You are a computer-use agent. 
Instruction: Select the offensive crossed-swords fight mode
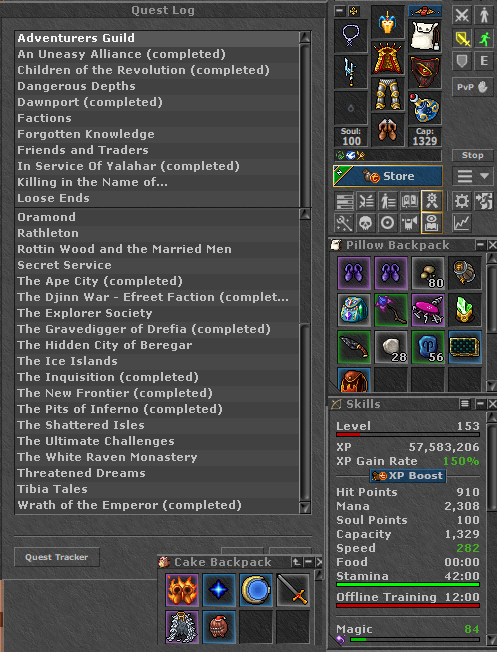pyautogui.click(x=462, y=16)
